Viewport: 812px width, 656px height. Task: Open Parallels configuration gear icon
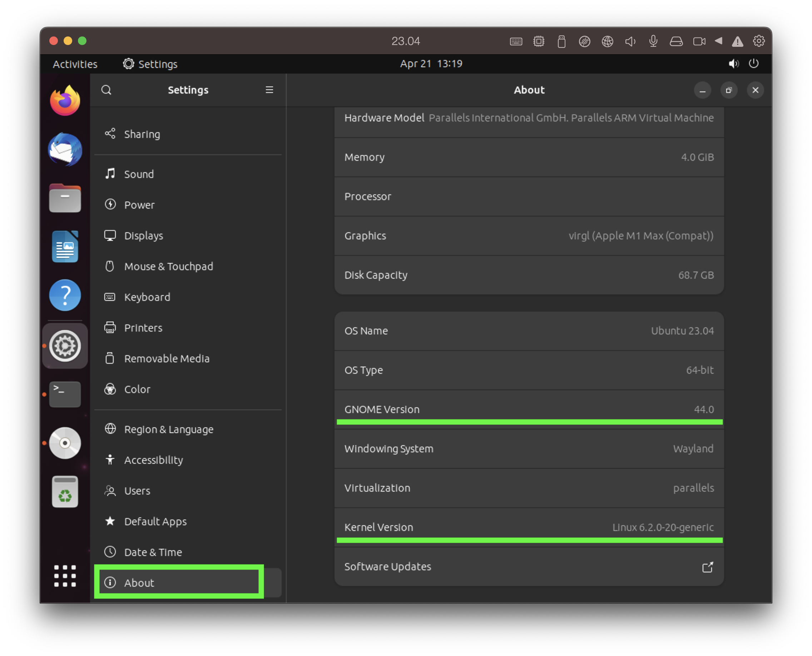click(x=759, y=41)
